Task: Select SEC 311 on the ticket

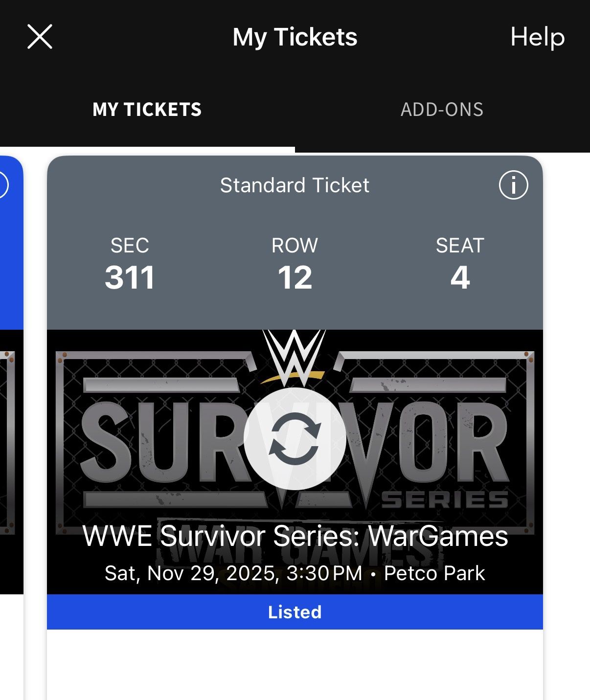Action: (x=130, y=264)
